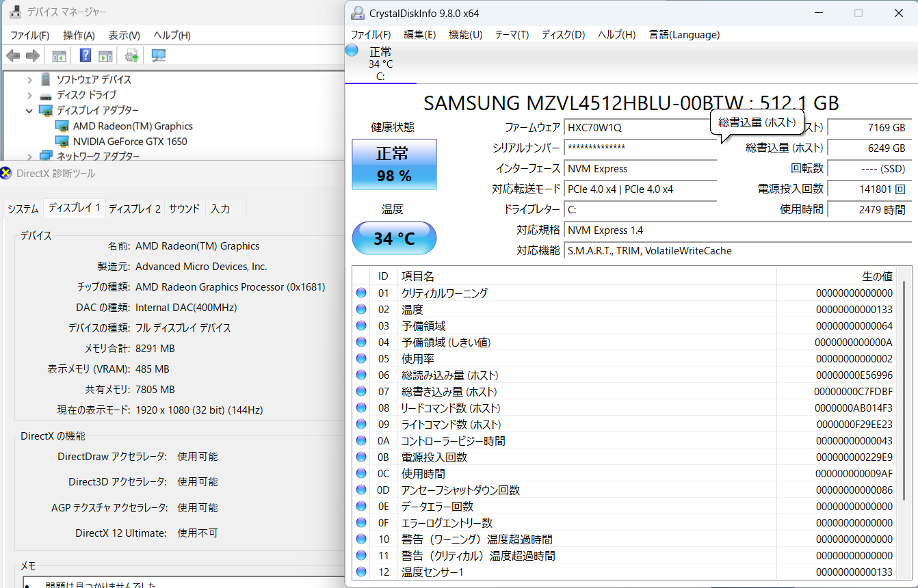Open 編集(E) menu in CrystalDiskInfo
The image size is (918, 588).
[419, 35]
